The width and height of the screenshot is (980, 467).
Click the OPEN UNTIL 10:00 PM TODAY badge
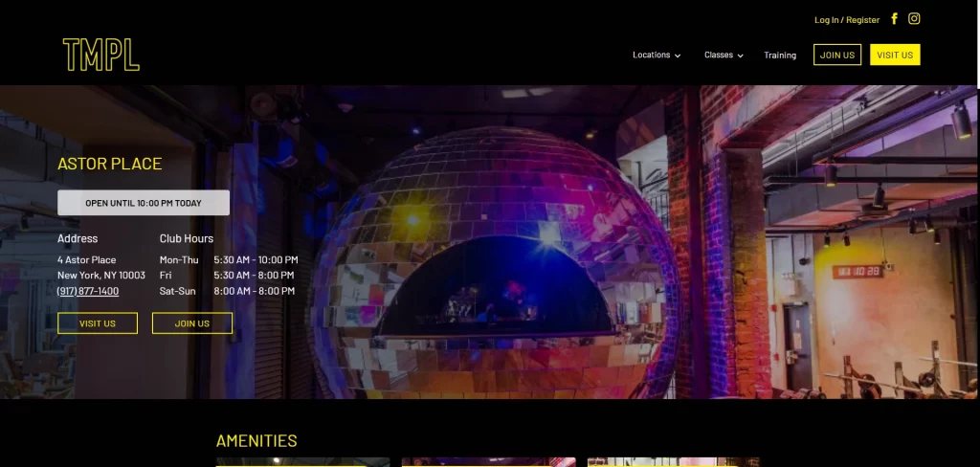pyautogui.click(x=144, y=203)
